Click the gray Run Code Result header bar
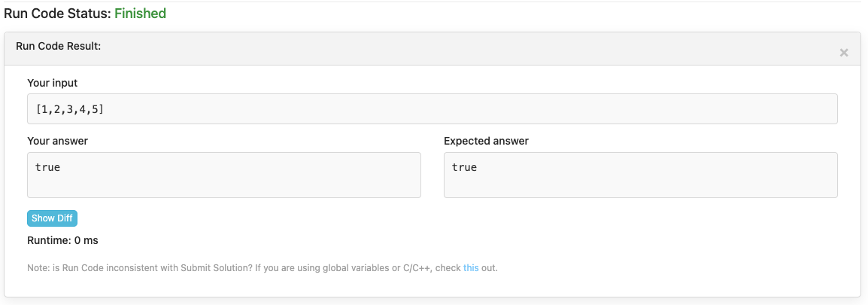This screenshot has height=305, width=868. click(x=432, y=49)
